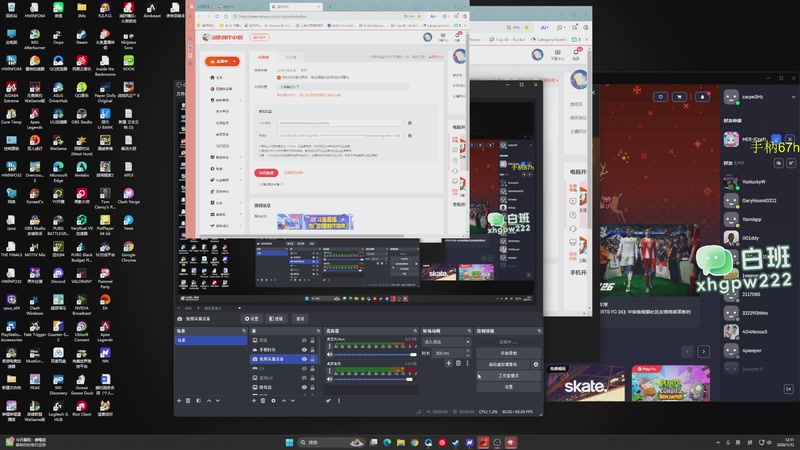Mute the 麦克风/Aux channel speaker icon
Viewport: 800px width, 450px height.
[x=330, y=354]
